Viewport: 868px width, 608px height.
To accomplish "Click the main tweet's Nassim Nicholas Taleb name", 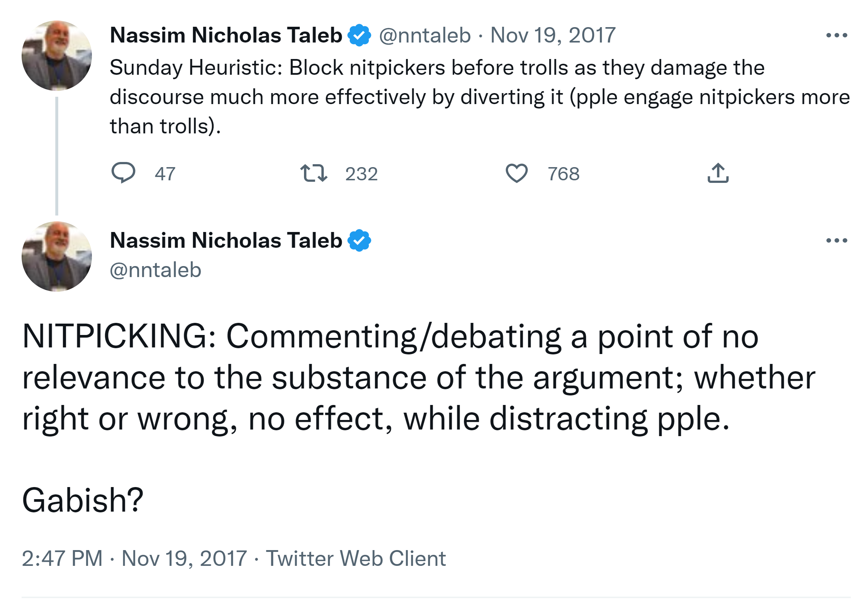I will (x=226, y=240).
